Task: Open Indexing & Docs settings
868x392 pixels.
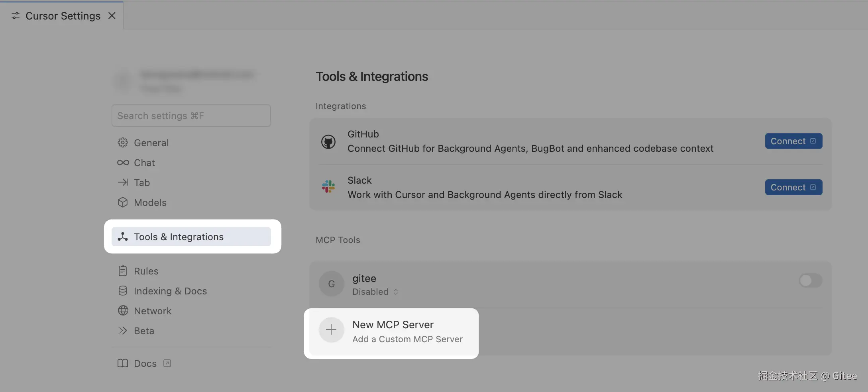Action: (191, 291)
